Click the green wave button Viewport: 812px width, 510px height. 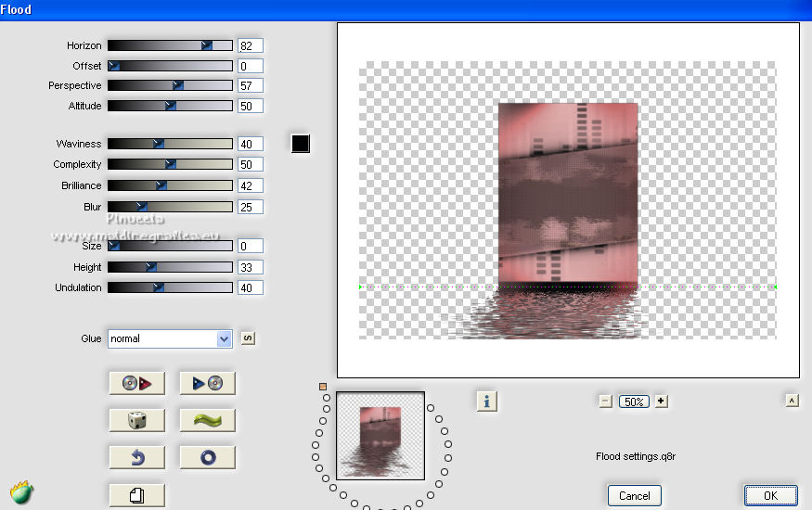[x=208, y=420]
